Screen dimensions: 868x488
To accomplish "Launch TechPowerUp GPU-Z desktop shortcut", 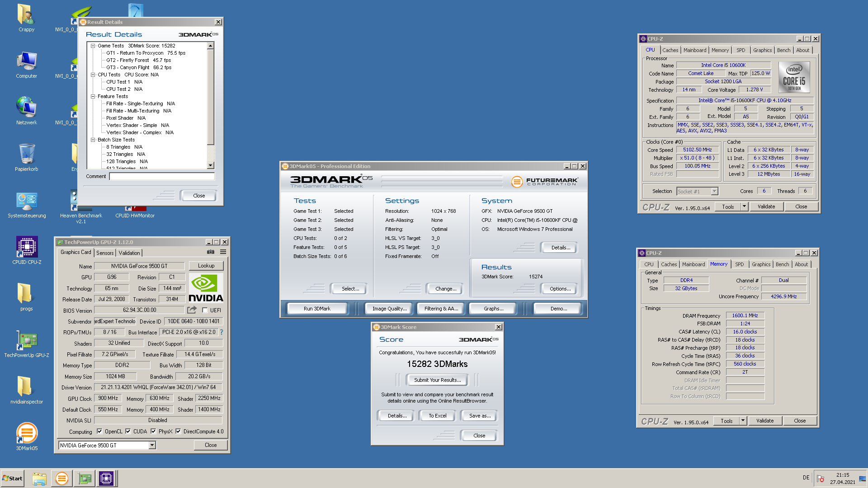I will point(27,344).
